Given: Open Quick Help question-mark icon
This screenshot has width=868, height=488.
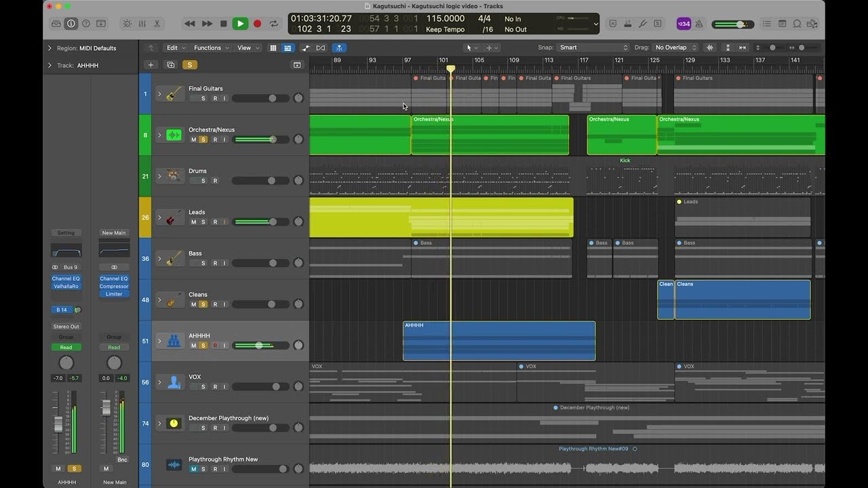Looking at the screenshot, I should click(x=86, y=24).
